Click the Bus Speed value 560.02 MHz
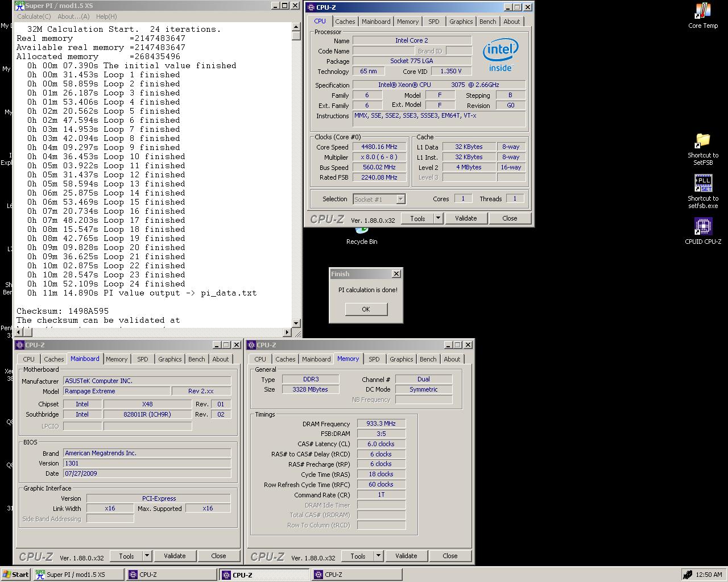Viewport: 728px width, 582px height. (379, 167)
